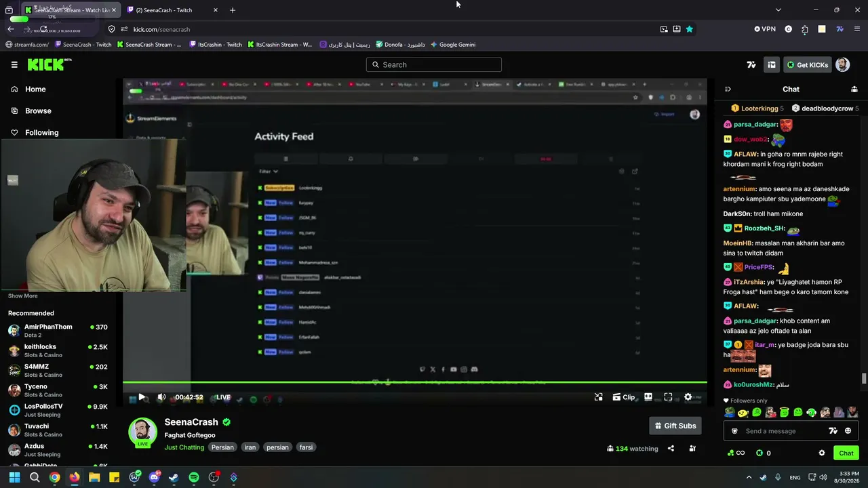Image resolution: width=868 pixels, height=488 pixels.
Task: Open picture-in-picture icon in address bar
Action: click(664, 29)
